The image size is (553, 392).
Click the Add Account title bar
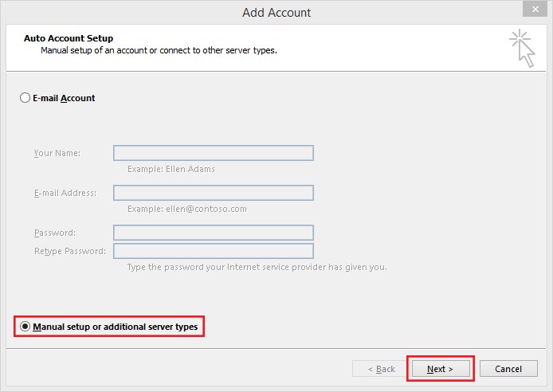(x=276, y=12)
